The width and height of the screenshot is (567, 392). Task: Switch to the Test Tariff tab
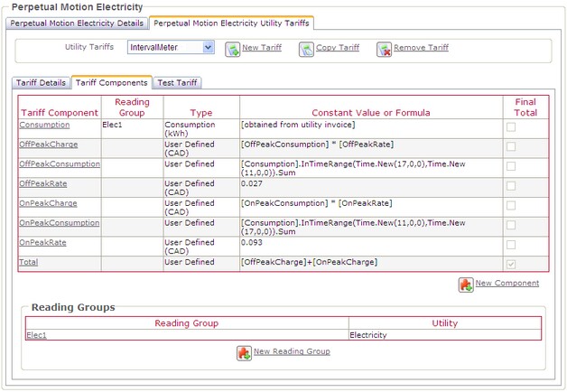[177, 83]
